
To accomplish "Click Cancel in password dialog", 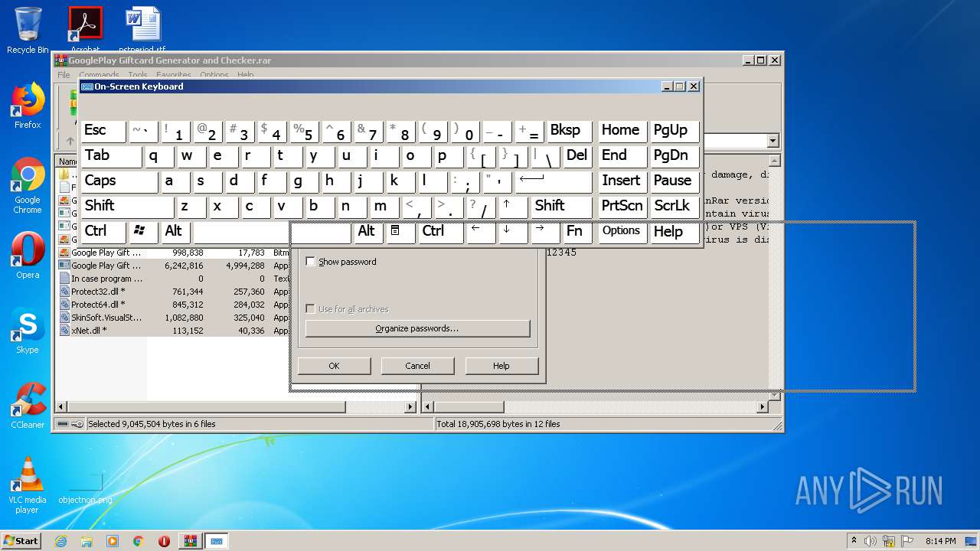I will point(417,366).
